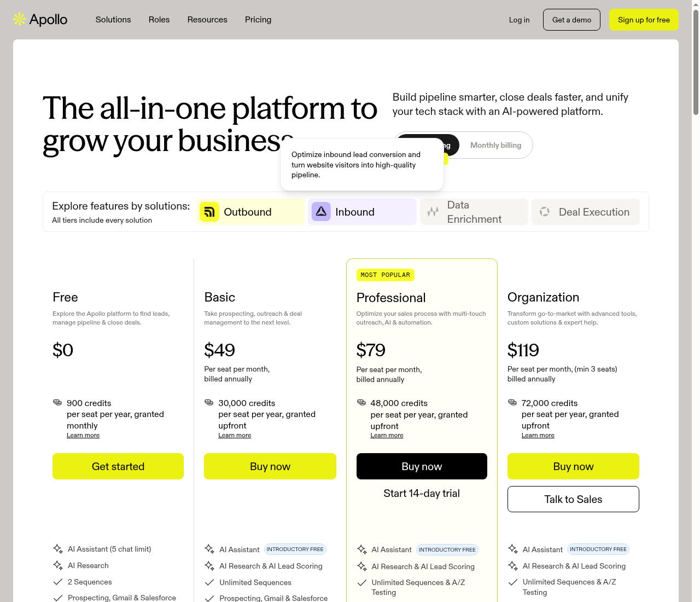
Task: Open Learn more link under Basic credits
Action: pos(235,435)
